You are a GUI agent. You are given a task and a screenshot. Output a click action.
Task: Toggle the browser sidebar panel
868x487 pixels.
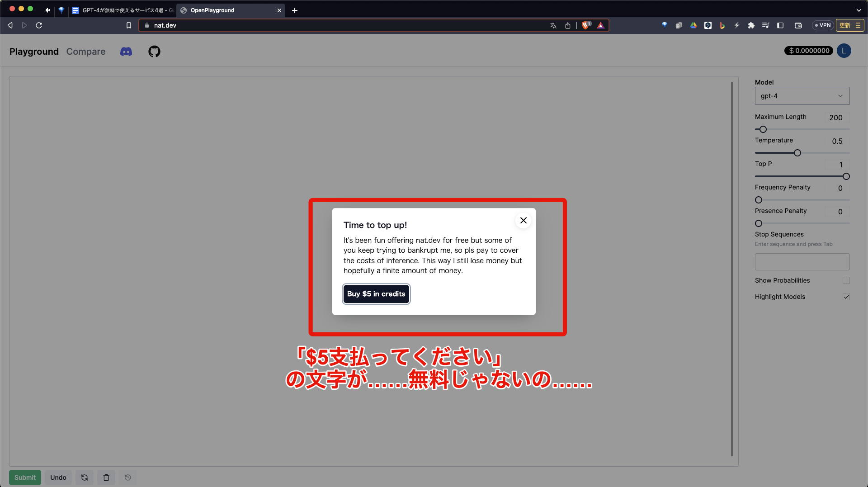click(x=780, y=25)
